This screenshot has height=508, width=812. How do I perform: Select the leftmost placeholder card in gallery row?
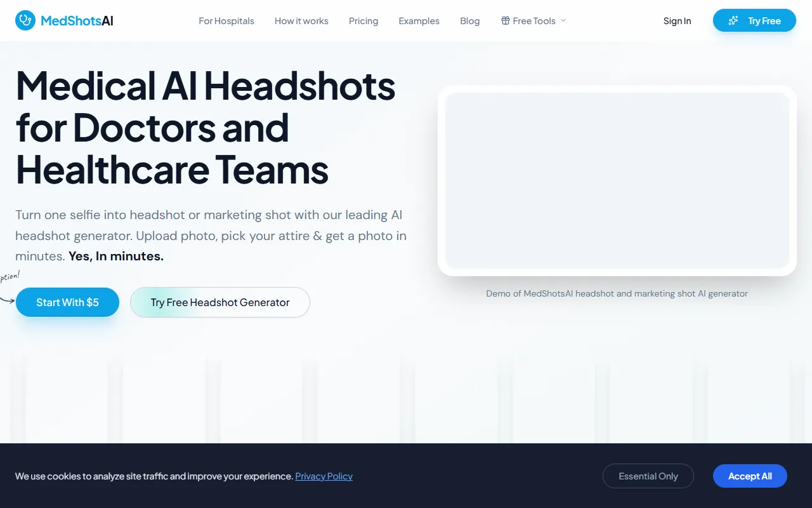66,400
